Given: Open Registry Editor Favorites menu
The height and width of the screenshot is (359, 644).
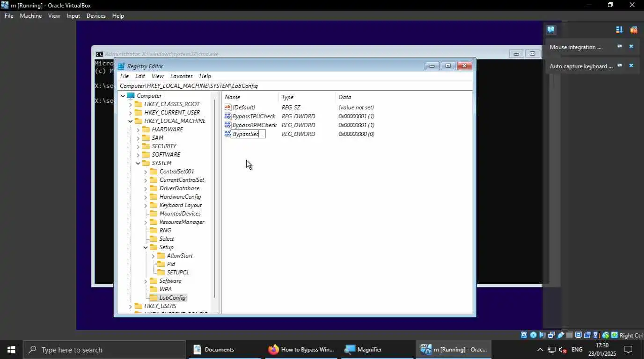Looking at the screenshot, I should click(x=181, y=76).
